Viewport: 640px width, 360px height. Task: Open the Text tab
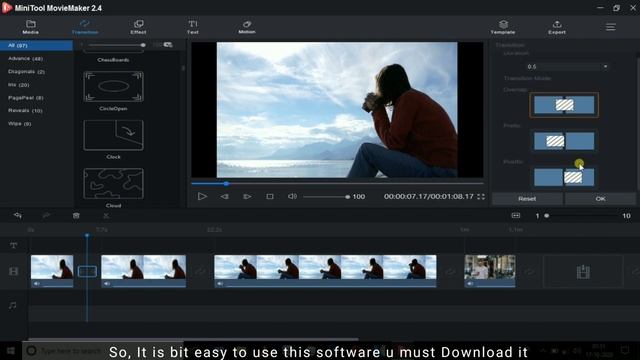click(x=193, y=27)
